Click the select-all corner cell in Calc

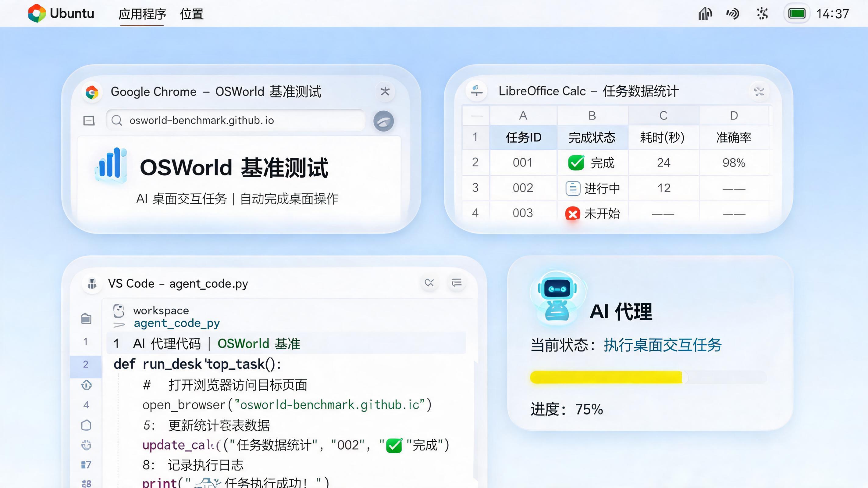point(476,116)
